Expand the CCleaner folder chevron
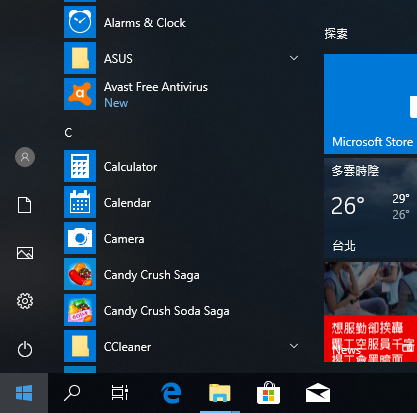417x413 pixels. click(x=294, y=346)
